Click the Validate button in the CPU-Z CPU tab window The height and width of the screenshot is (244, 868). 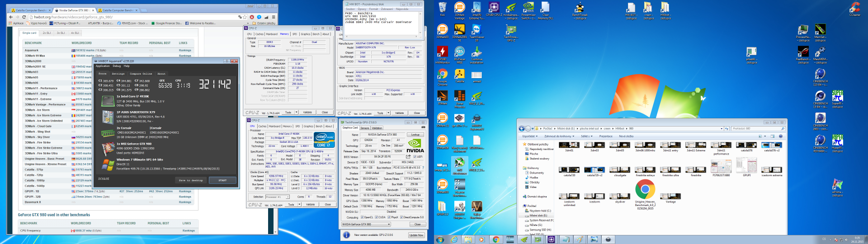coord(311,204)
